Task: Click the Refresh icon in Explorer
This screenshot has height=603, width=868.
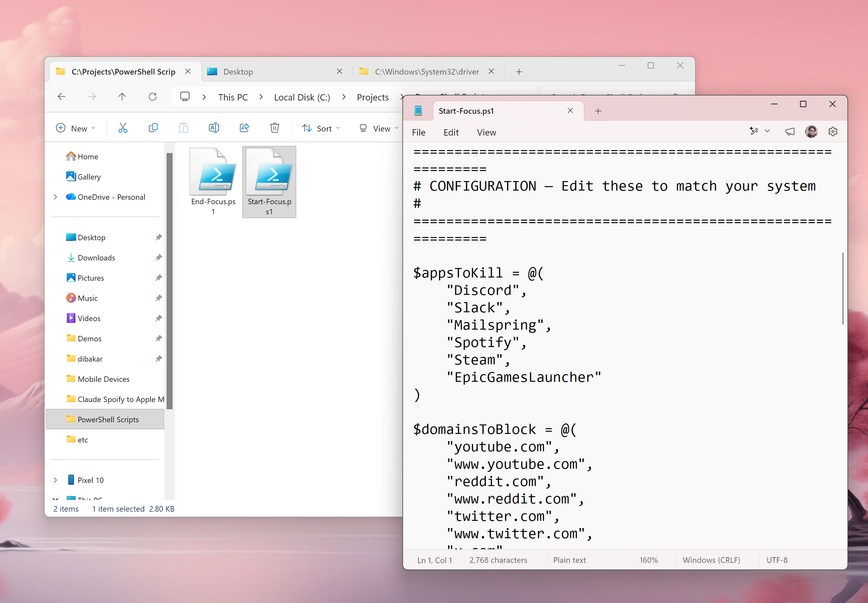Action: point(153,97)
